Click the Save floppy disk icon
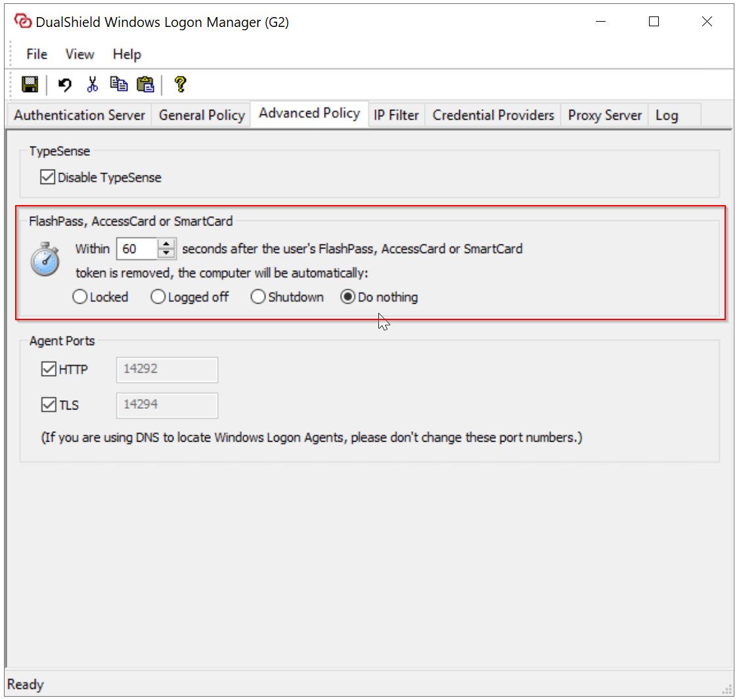The width and height of the screenshot is (739, 700). click(30, 84)
